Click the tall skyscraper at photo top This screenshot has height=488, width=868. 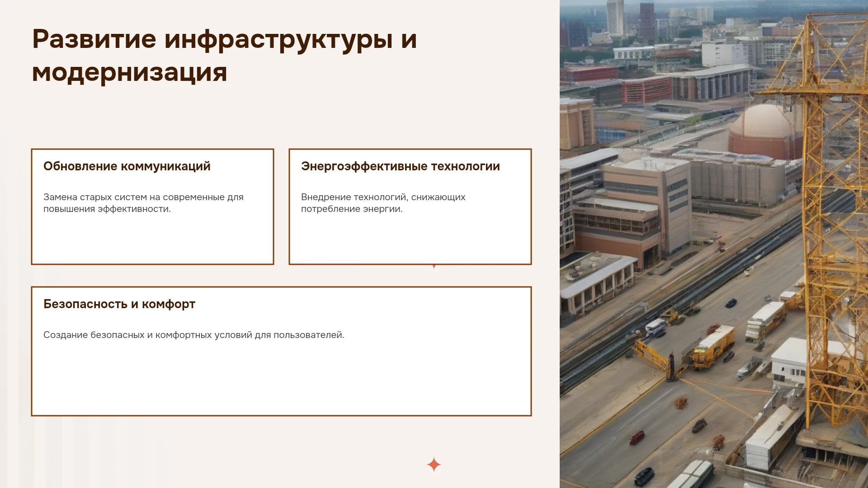(615, 18)
